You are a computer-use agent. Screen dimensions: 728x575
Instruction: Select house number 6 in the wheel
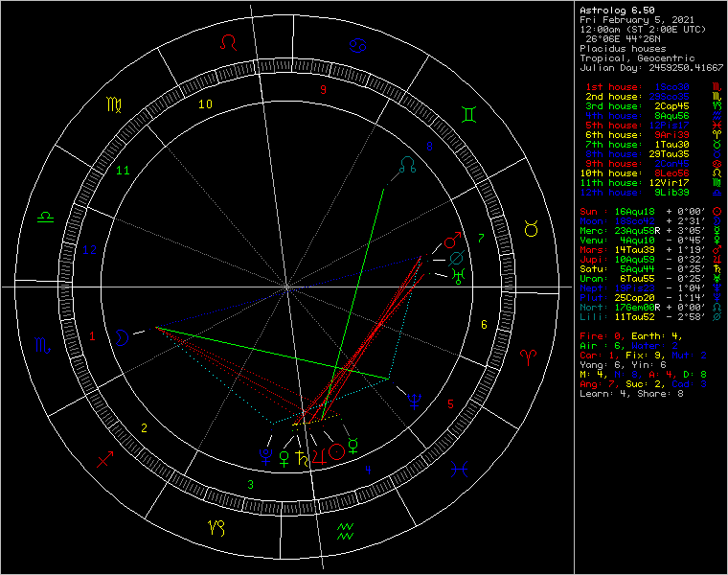tap(484, 324)
